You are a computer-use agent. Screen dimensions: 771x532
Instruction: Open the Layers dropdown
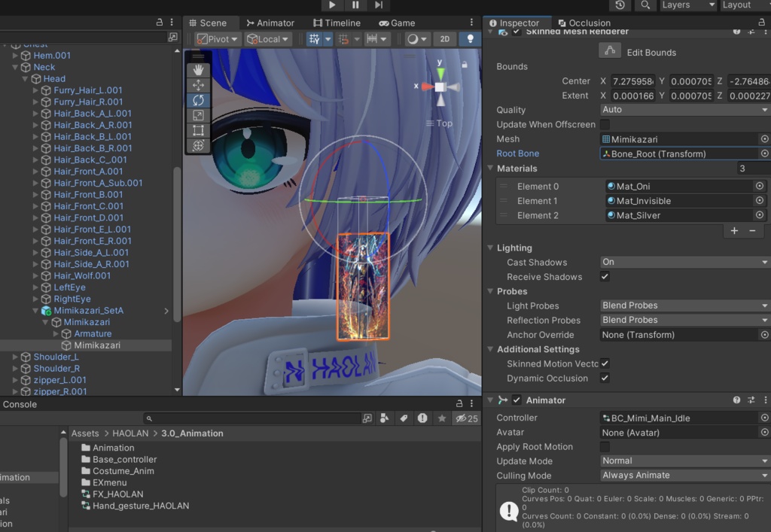(687, 5)
